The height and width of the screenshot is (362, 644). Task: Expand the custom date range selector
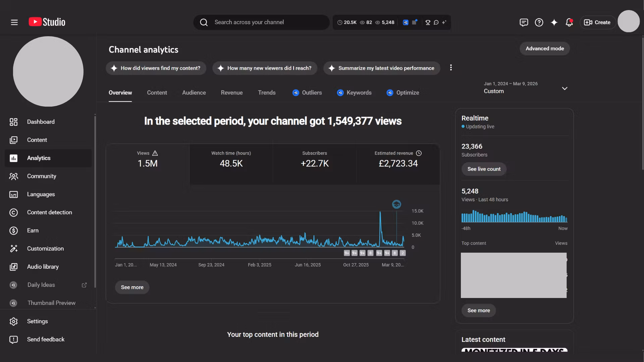(565, 88)
